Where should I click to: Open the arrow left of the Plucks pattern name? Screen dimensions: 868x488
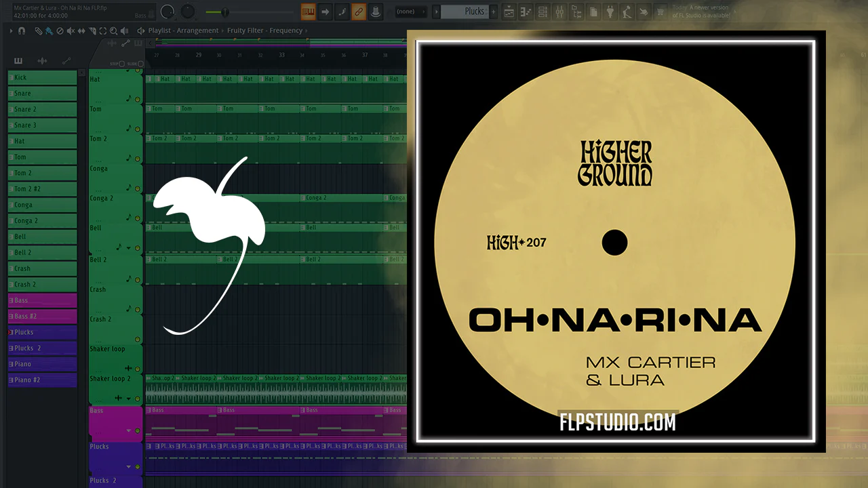pos(436,12)
